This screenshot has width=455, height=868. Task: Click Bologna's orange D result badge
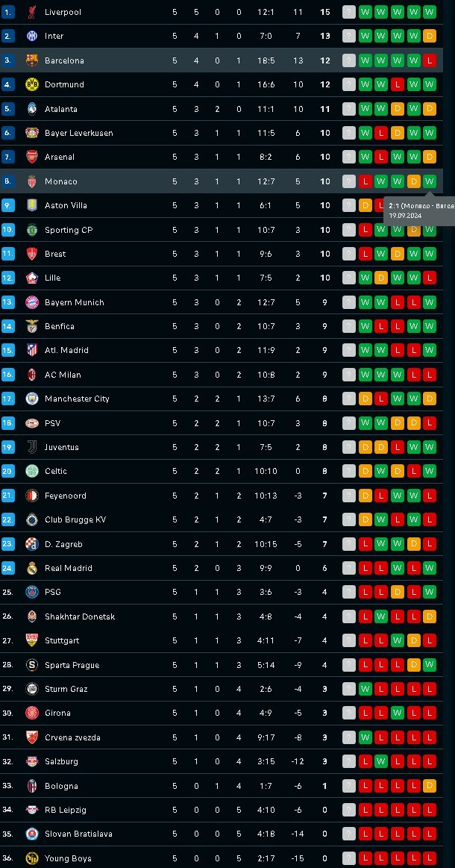(x=430, y=786)
